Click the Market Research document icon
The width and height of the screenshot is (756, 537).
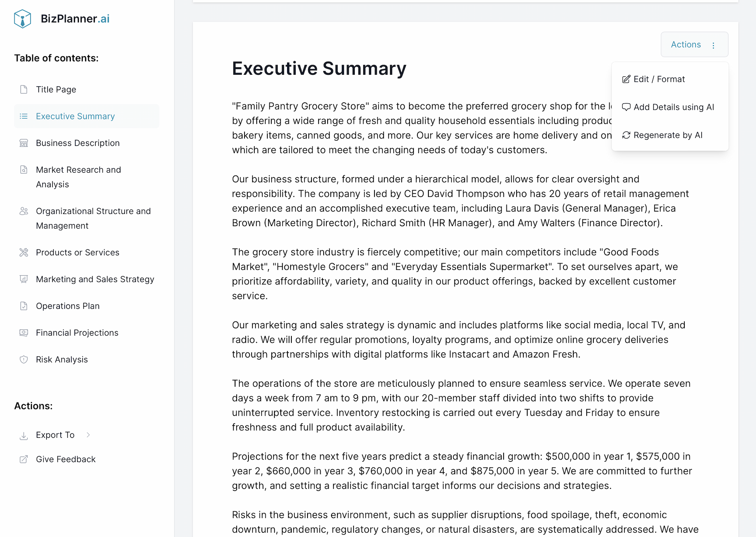24,170
